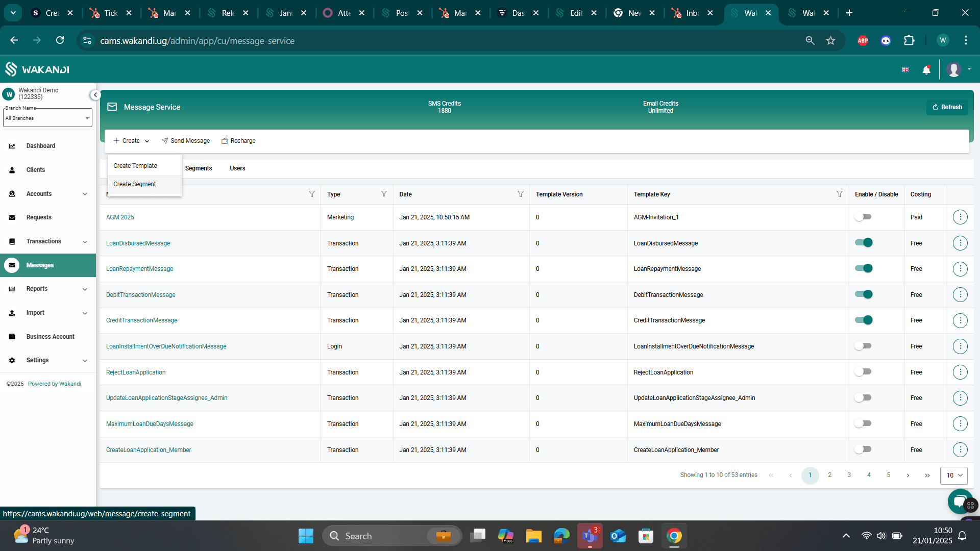Change page size dropdown showing 10
The image size is (980, 551).
[953, 475]
